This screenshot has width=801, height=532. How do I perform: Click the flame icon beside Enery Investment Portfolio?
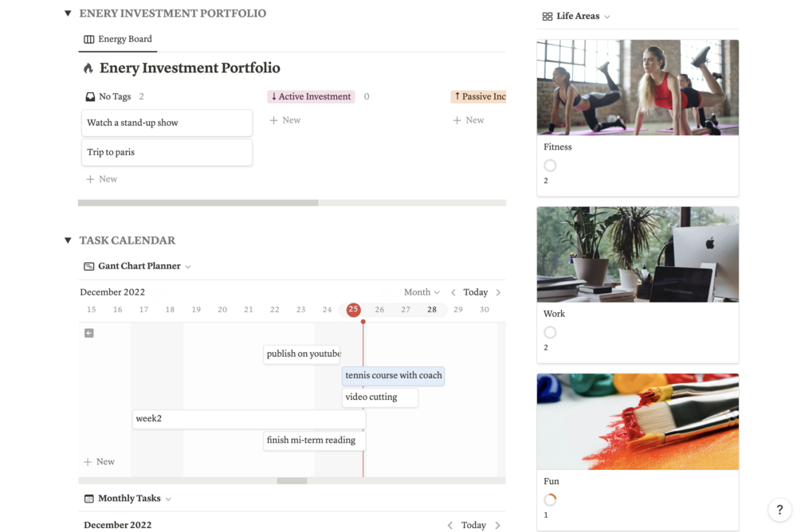pyautogui.click(x=88, y=68)
